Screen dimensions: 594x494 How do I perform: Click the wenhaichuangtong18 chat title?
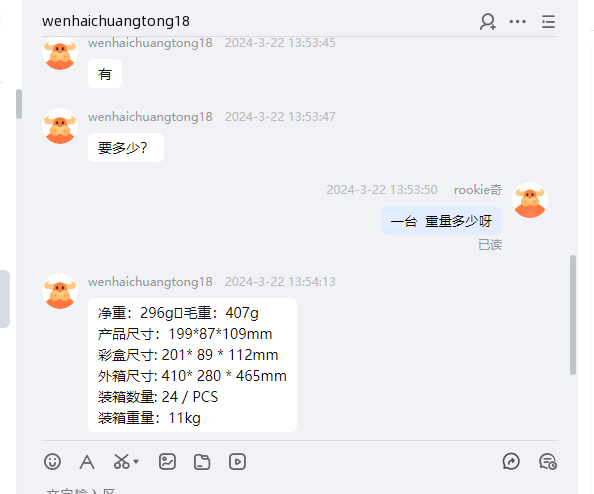tap(116, 21)
